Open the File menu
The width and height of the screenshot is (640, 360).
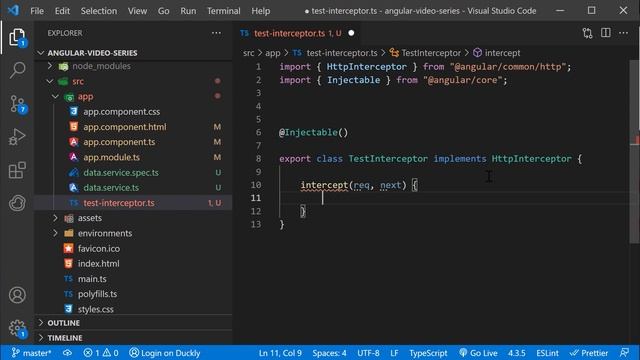tap(37, 11)
